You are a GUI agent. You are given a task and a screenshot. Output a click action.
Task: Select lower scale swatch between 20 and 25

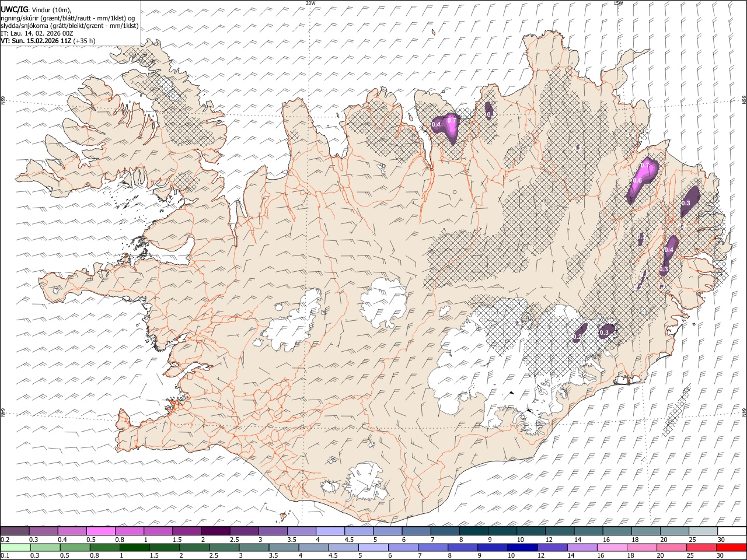point(671,547)
